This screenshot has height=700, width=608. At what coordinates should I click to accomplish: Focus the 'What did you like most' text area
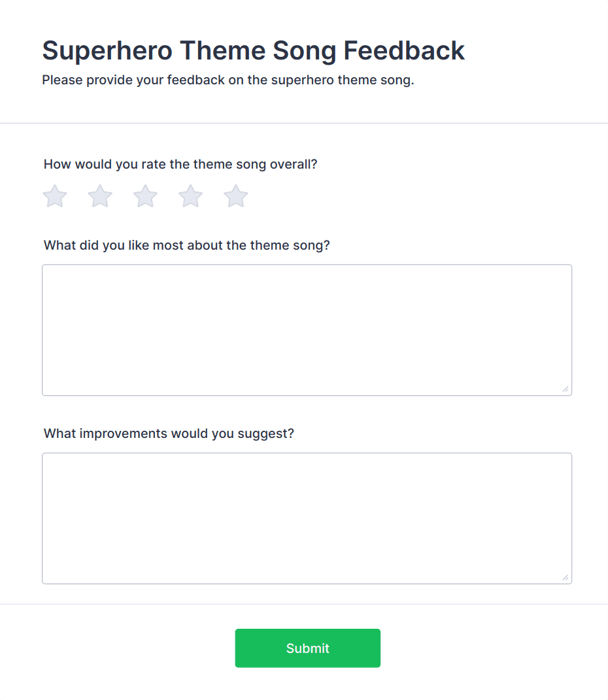pyautogui.click(x=307, y=330)
